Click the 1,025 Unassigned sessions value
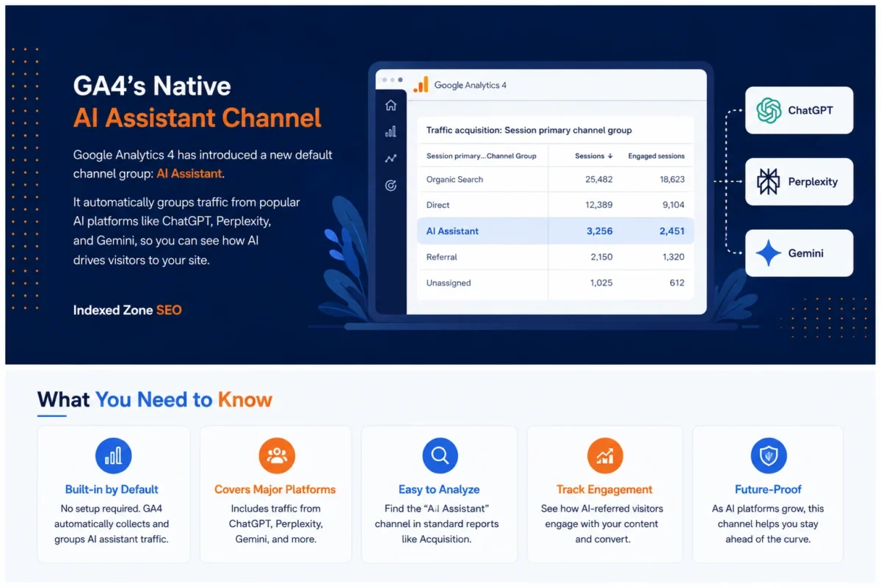Image resolution: width=881 pixels, height=588 pixels. point(601,283)
